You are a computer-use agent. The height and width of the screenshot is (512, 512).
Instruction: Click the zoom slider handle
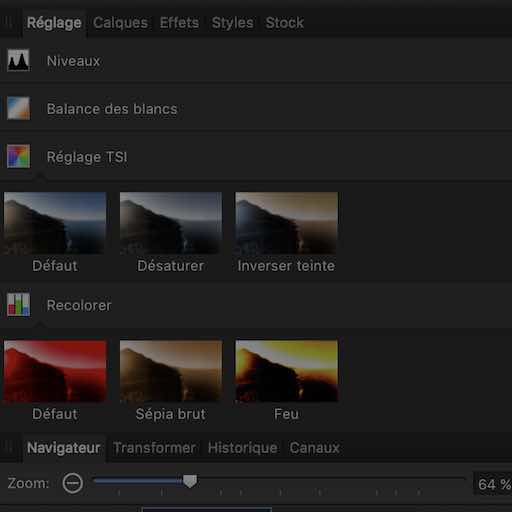pos(190,481)
